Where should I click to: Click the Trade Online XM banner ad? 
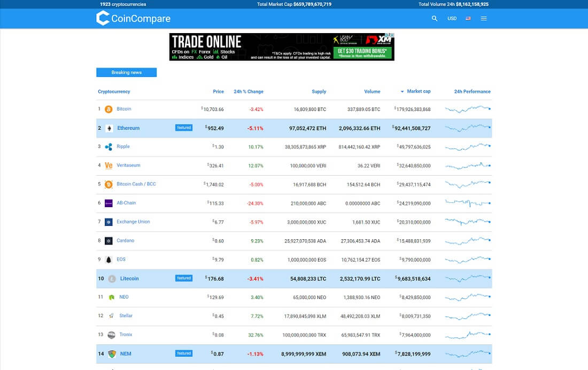(x=282, y=47)
